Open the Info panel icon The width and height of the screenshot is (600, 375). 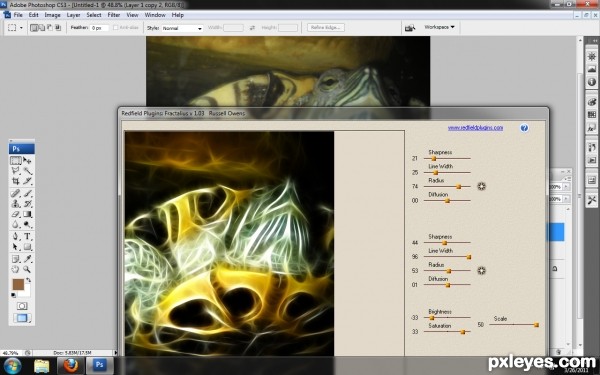tap(592, 82)
